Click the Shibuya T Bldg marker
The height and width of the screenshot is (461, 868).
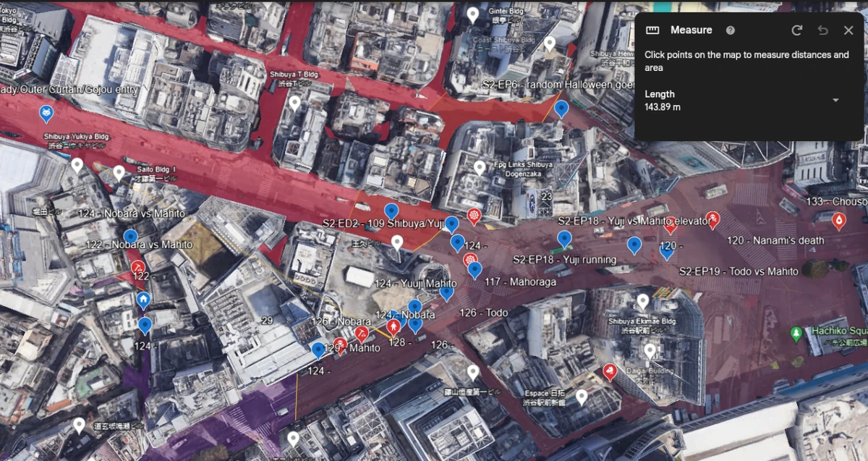[x=294, y=103]
